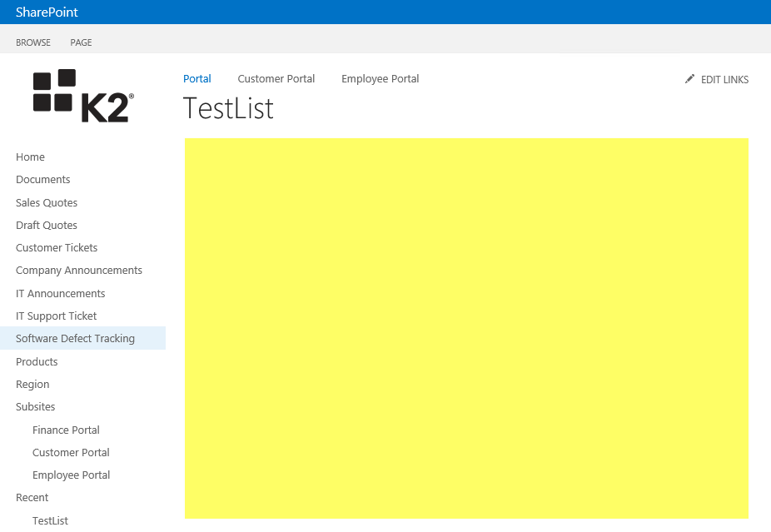Open Employee Portal under Subsites
The image size is (771, 532).
(72, 475)
